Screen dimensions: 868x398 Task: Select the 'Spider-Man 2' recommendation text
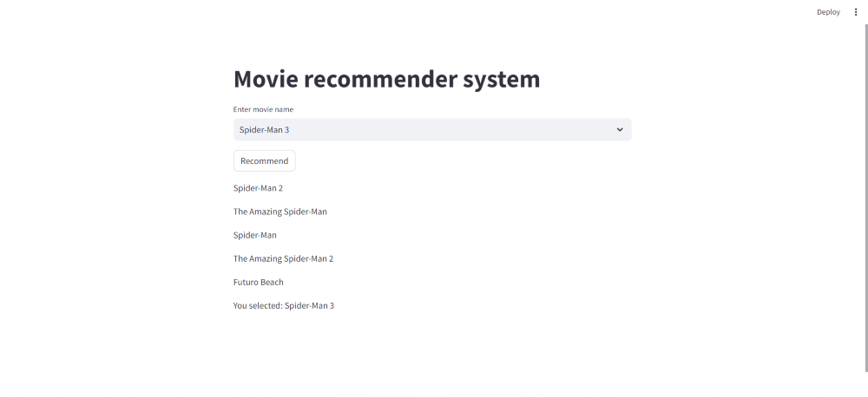pos(258,188)
